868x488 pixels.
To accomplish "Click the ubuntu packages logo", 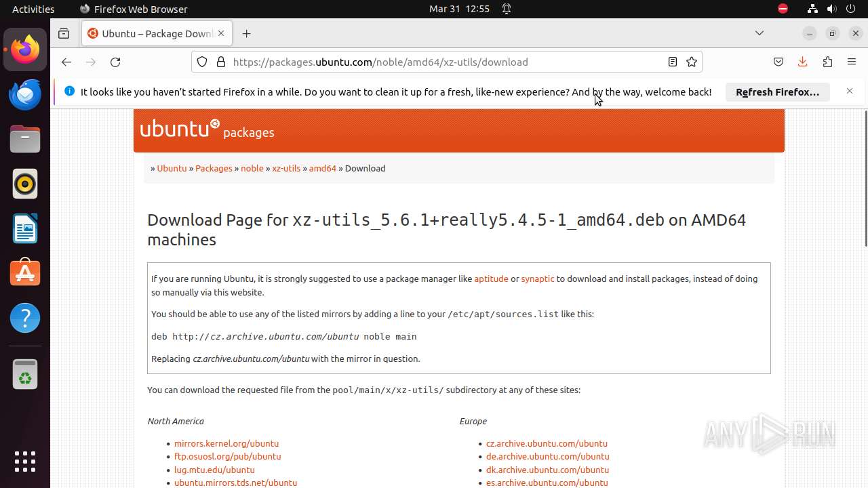I will [x=207, y=129].
